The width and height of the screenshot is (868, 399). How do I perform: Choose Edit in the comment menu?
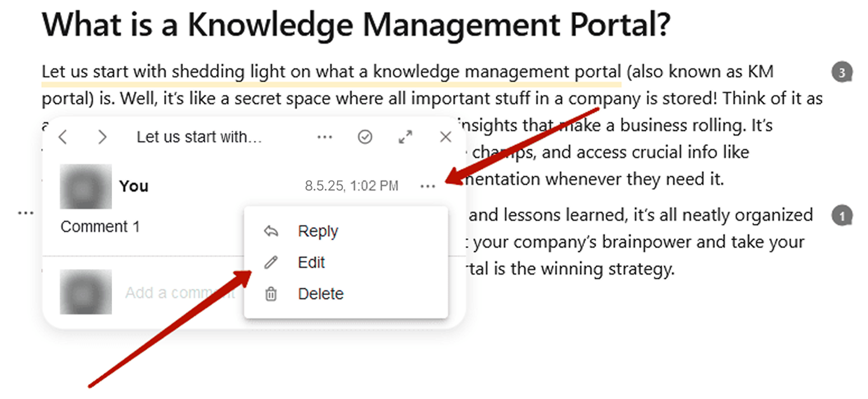(311, 263)
